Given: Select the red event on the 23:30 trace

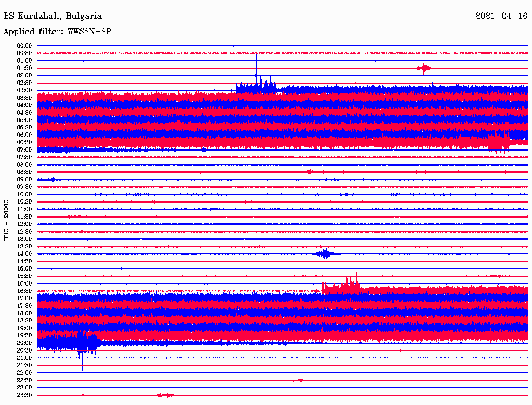Looking at the screenshot, I should pyautogui.click(x=165, y=395).
